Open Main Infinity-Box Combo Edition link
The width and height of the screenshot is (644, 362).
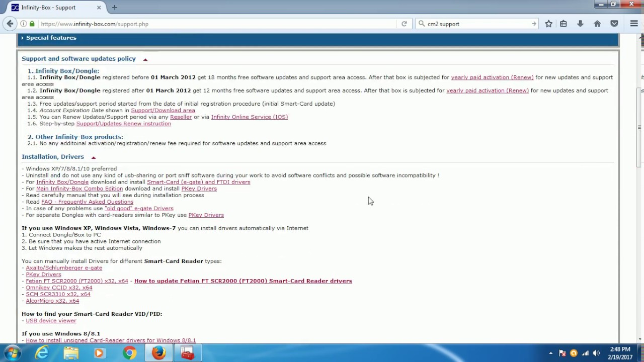79,189
